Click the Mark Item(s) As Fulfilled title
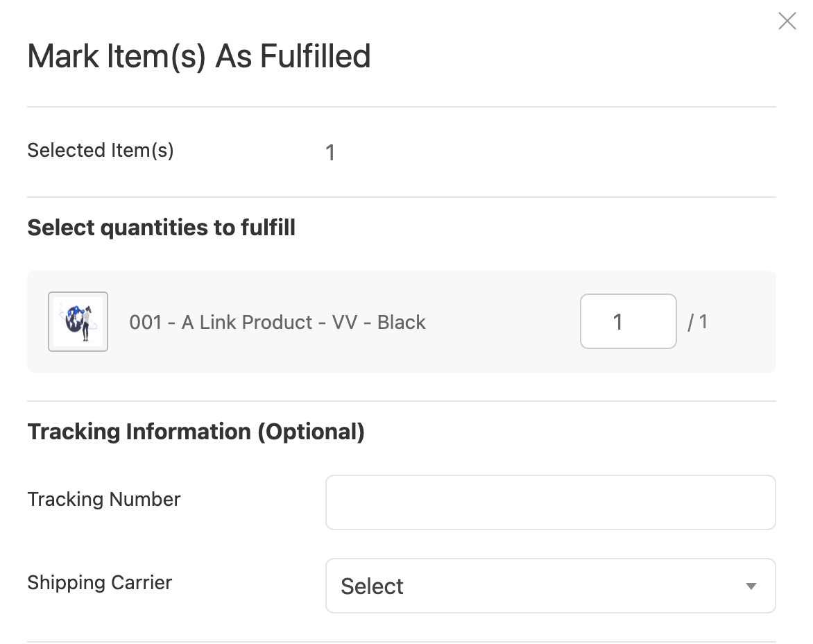 (199, 56)
